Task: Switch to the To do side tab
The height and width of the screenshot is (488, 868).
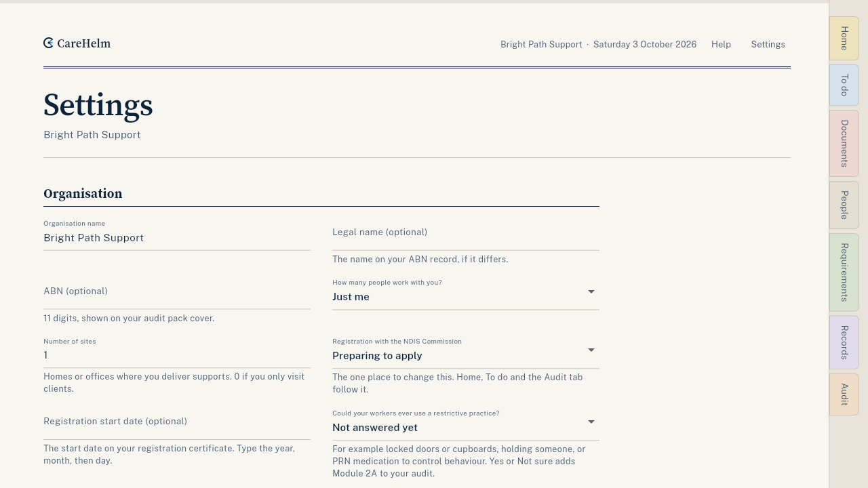Action: coord(844,85)
